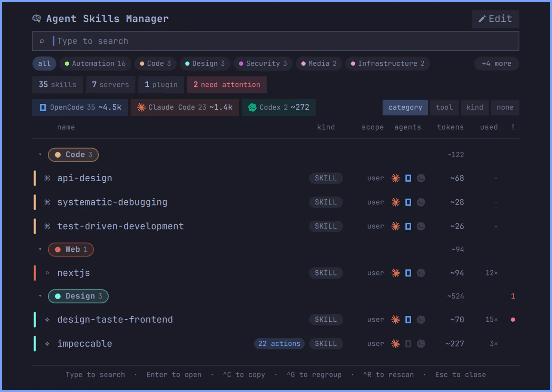Switch grouping to the tool tab
The image size is (552, 392).
coord(444,108)
